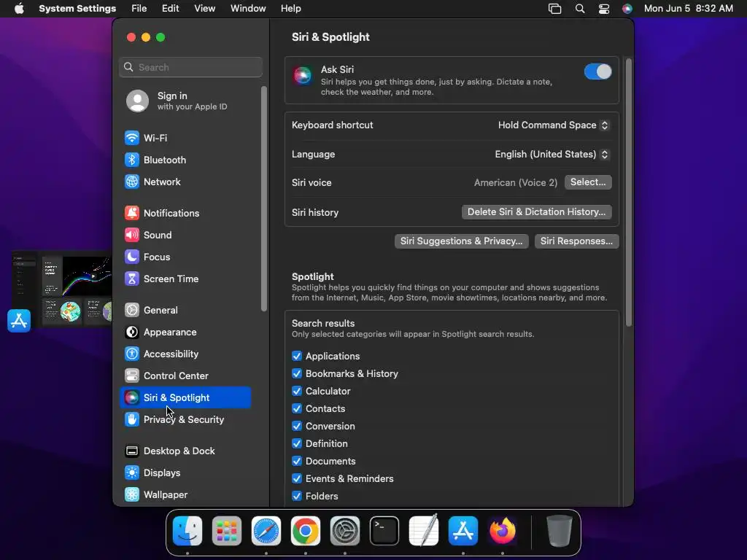Open the Help menu
The height and width of the screenshot is (560, 747).
290,9
